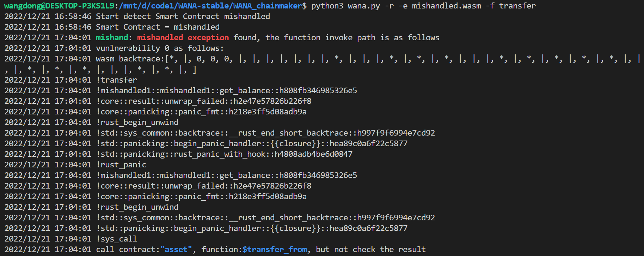Click the "vunlnerability 0 as follows:" line
Screen dimensions: 644x256
tap(160, 48)
